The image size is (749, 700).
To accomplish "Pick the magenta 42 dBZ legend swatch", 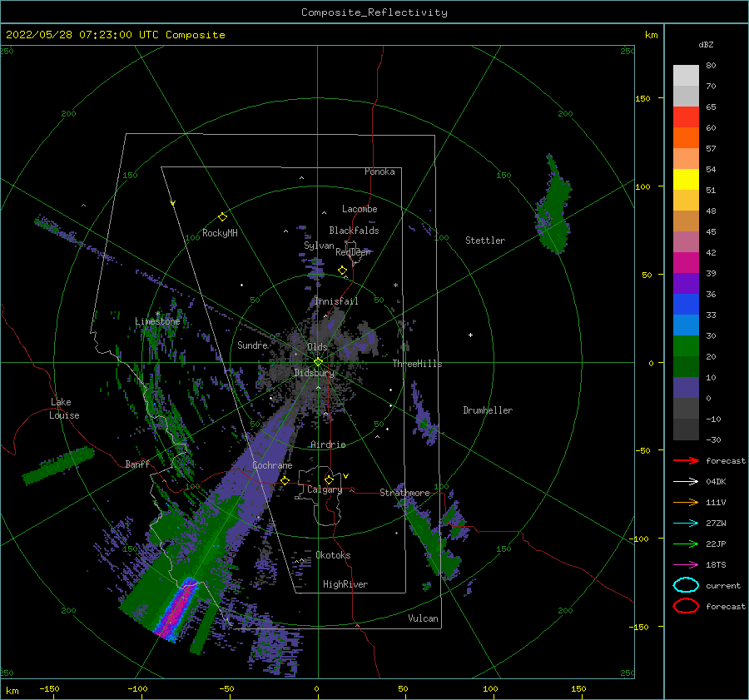I will click(686, 263).
